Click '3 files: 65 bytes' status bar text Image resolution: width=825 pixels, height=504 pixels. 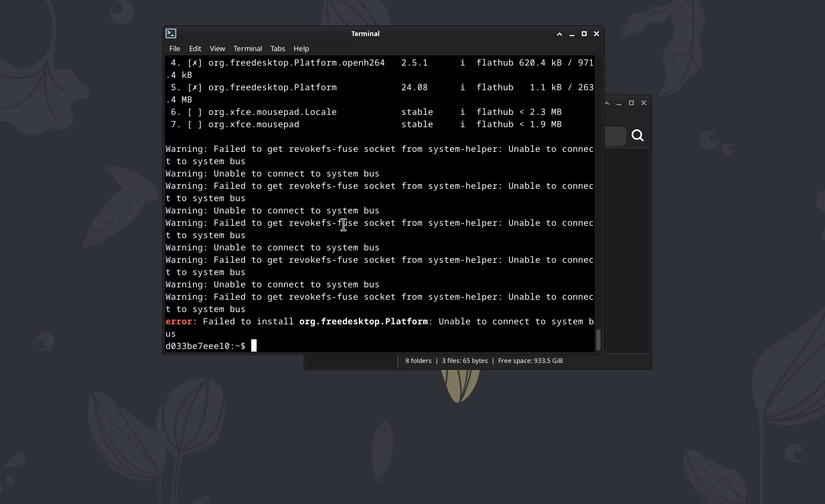465,361
